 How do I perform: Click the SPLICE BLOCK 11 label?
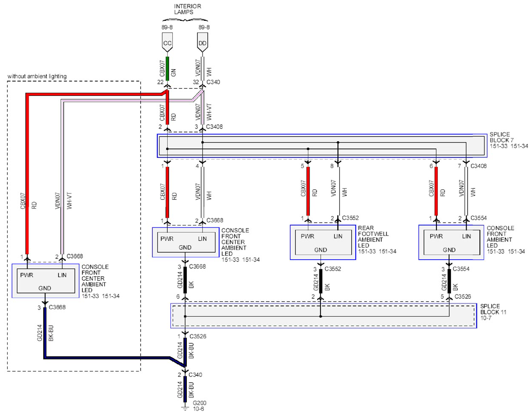tap(493, 309)
